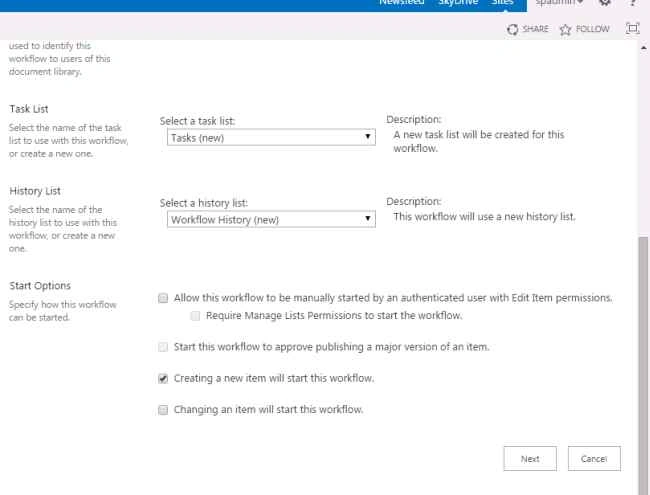Image resolution: width=650 pixels, height=495 pixels.
Task: Click the Share sync icon
Action: point(512,29)
